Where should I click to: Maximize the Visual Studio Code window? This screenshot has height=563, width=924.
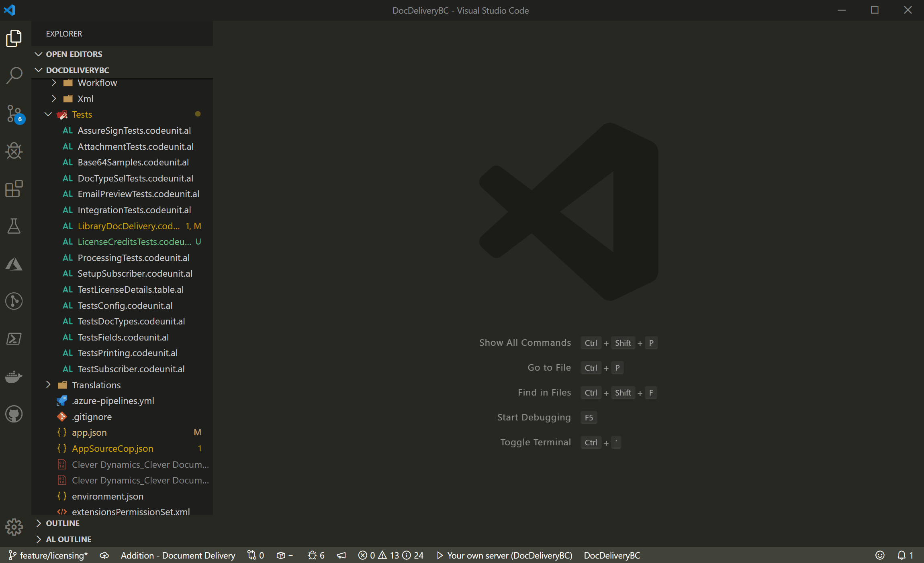[875, 10]
